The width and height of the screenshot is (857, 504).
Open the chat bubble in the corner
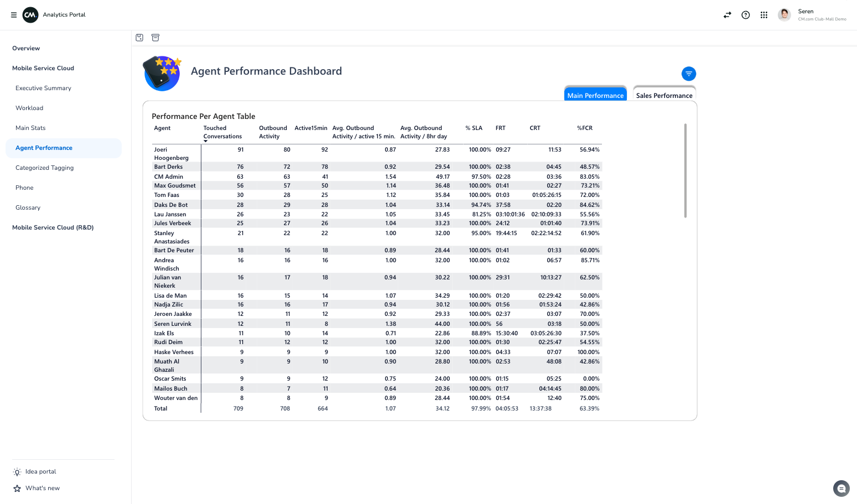[841, 488]
